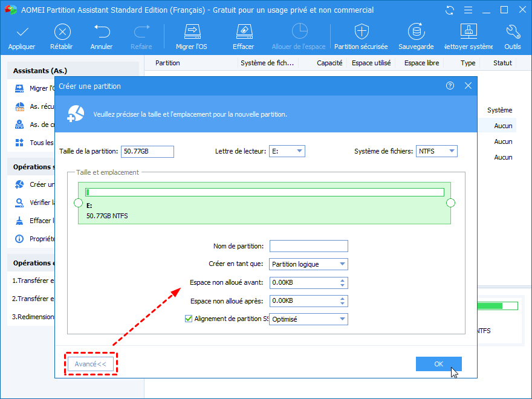Select 3.Redimensionner pending operation
The height and width of the screenshot is (399, 532).
point(33,317)
